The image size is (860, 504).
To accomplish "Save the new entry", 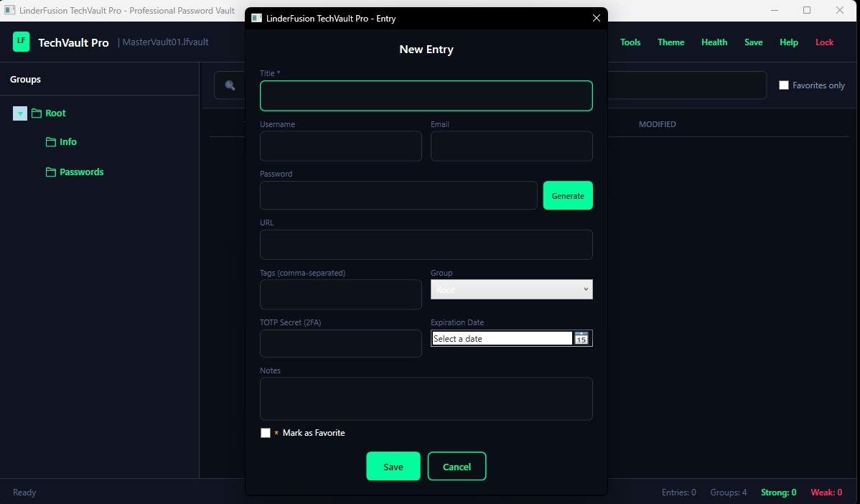I will click(x=393, y=466).
